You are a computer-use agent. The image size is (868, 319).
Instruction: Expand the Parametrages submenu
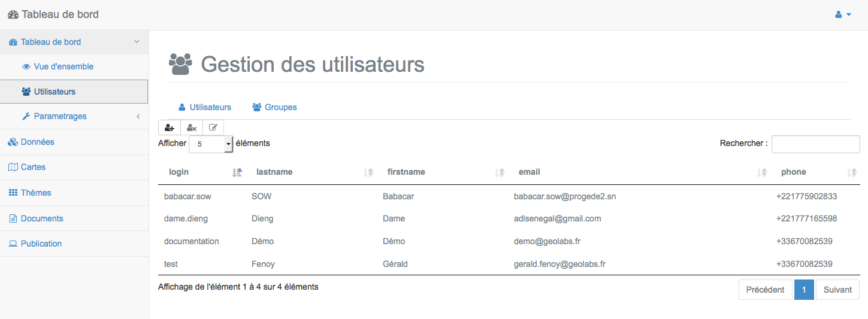tap(74, 116)
